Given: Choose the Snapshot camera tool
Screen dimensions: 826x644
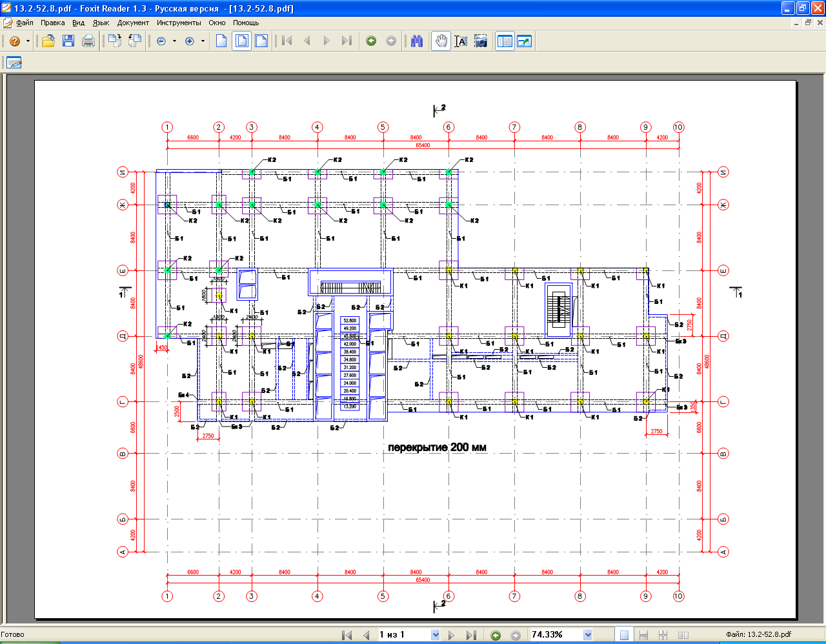Looking at the screenshot, I should click(481, 41).
